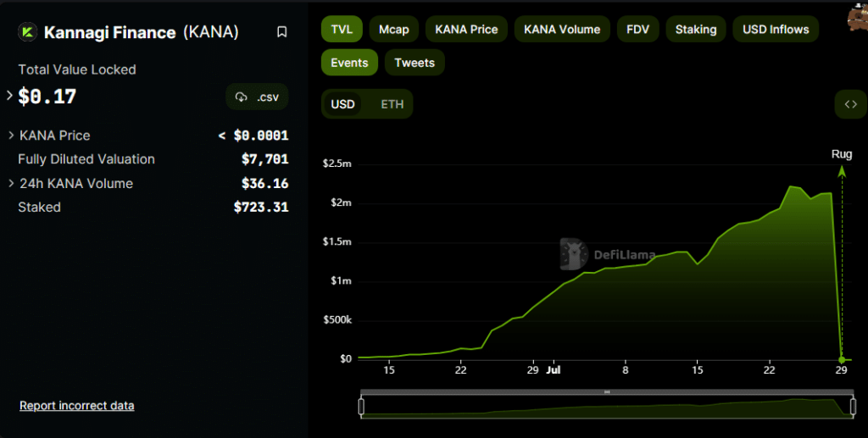Select the $0.17 total value locked figure

pos(47,97)
